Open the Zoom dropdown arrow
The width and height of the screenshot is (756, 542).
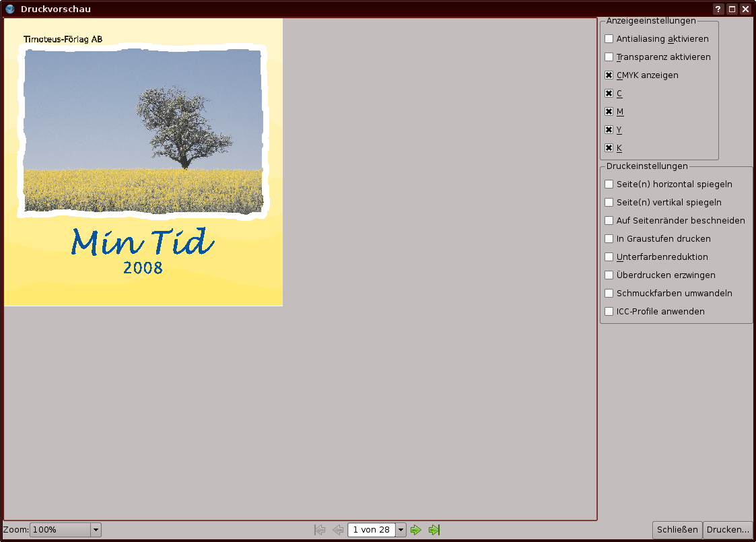click(96, 530)
